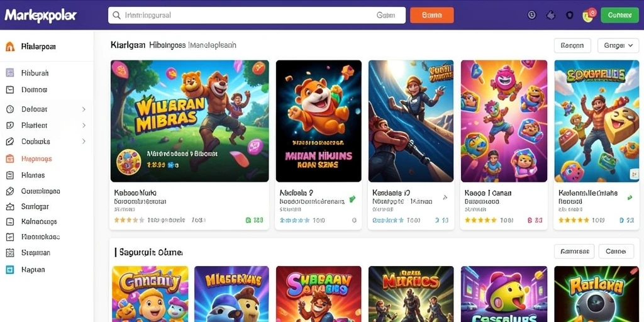Click the orange search button
This screenshot has height=322, width=644.
pos(431,15)
